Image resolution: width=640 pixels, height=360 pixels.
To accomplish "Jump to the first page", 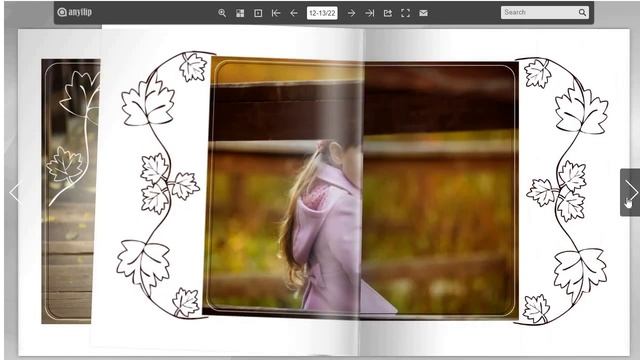I will pos(276,13).
